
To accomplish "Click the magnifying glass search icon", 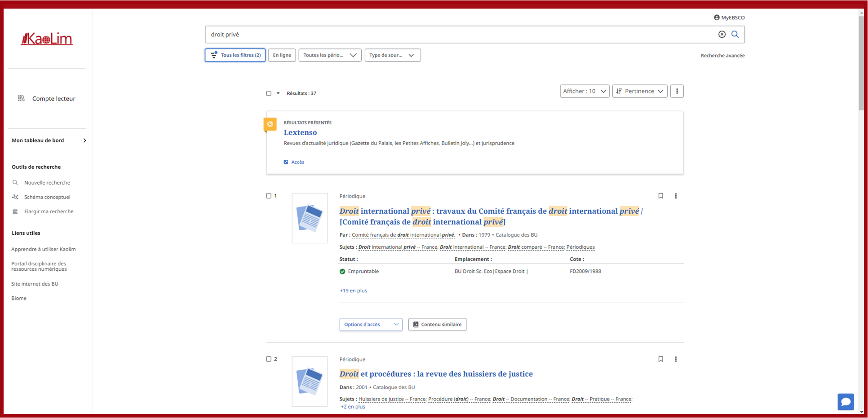I will click(735, 35).
